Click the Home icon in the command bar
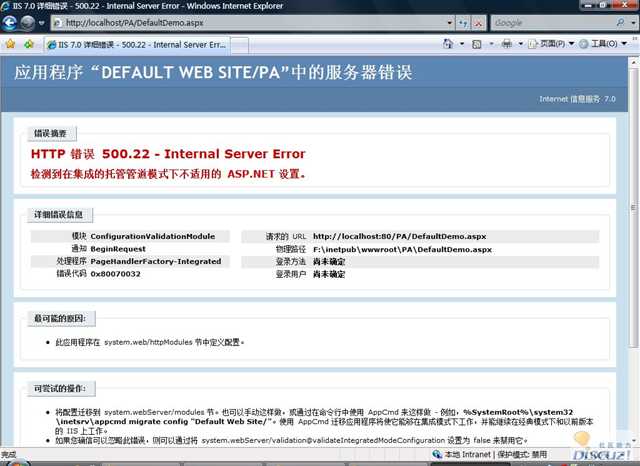The height and width of the screenshot is (466, 640). pos(448,44)
